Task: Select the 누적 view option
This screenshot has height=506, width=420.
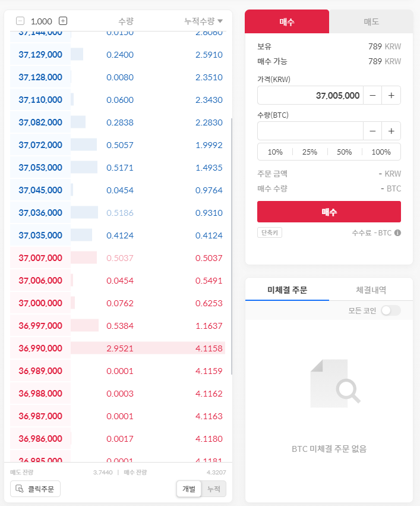Action: [x=213, y=489]
